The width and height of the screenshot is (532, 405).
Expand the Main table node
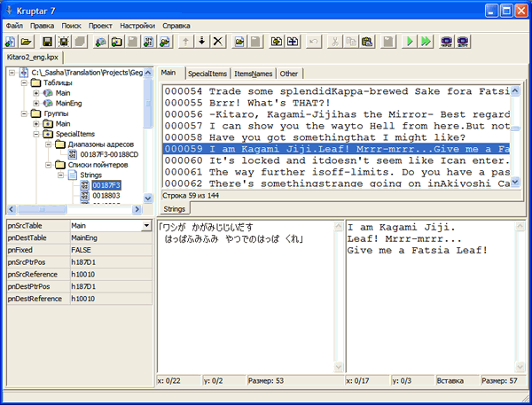click(36, 93)
